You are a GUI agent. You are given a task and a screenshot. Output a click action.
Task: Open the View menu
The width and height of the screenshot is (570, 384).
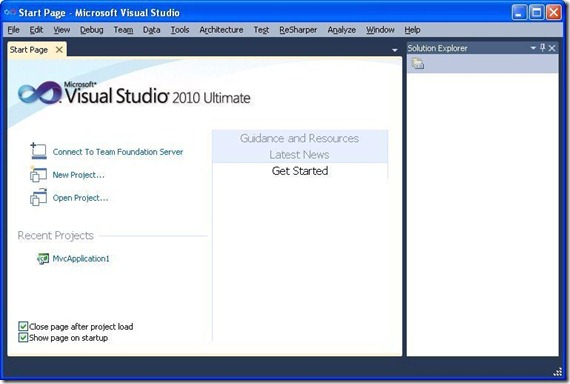coord(62,30)
